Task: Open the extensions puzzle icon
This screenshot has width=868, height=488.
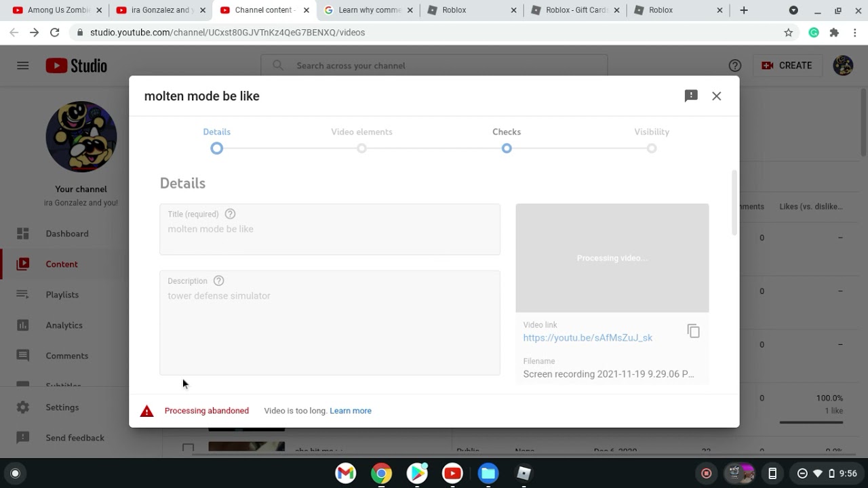Action: [834, 33]
